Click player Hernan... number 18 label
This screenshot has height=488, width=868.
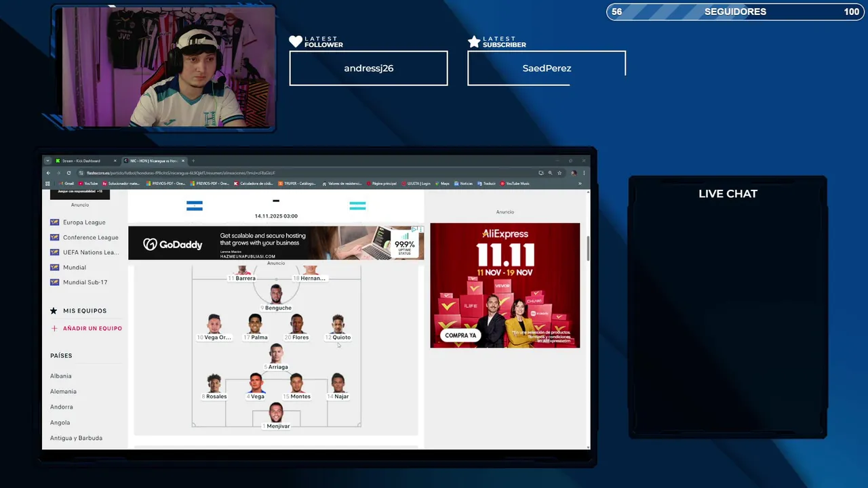(309, 279)
